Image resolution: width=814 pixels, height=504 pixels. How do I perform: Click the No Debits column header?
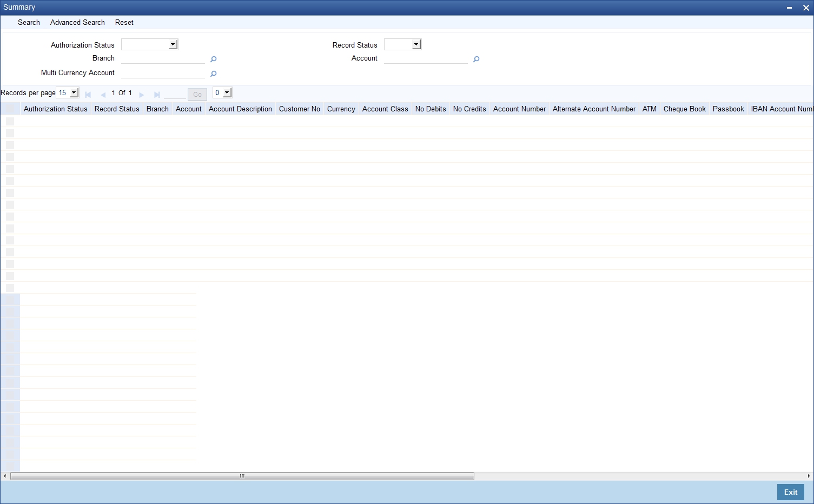[431, 109]
